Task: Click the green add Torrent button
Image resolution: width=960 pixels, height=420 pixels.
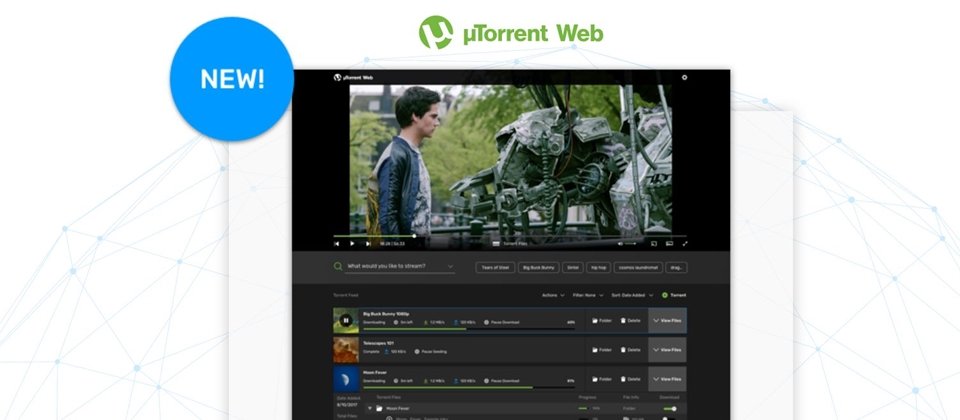Action: [x=673, y=295]
